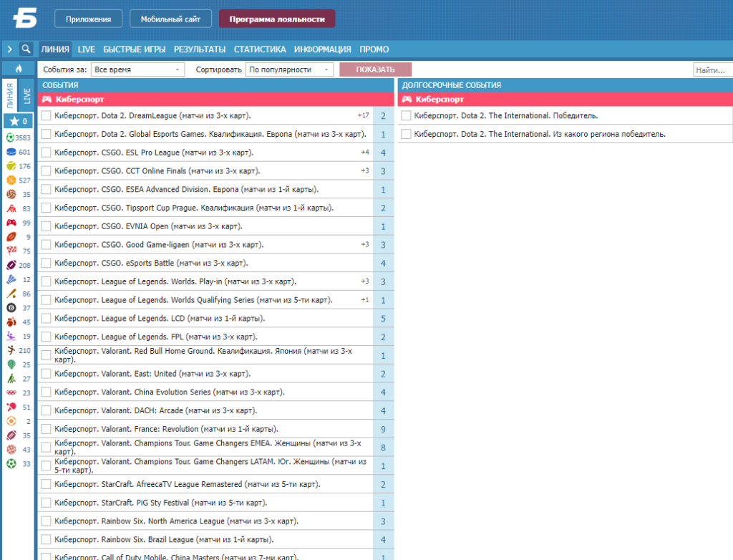Open favorites star with count 0

18,121
